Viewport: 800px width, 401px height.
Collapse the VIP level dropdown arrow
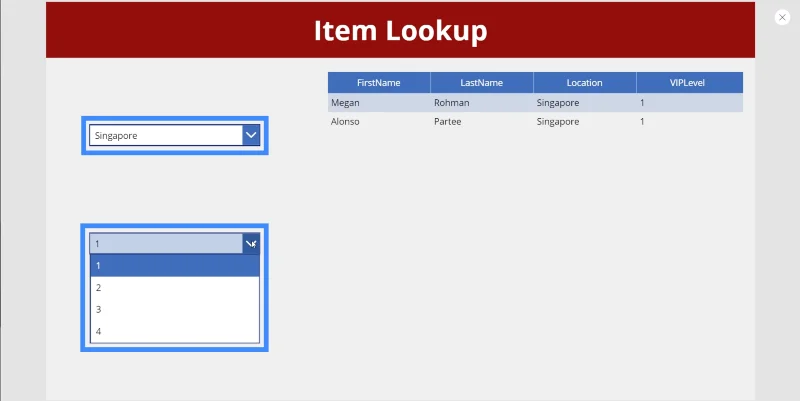click(x=251, y=244)
